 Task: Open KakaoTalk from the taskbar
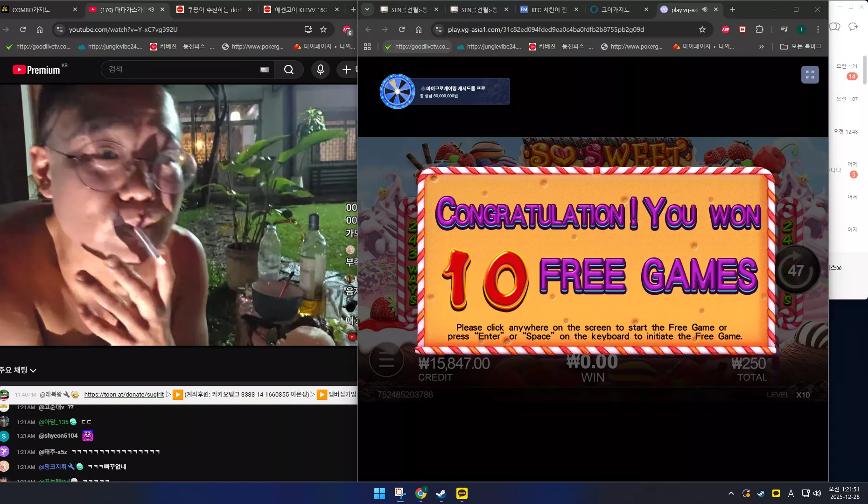point(462,493)
